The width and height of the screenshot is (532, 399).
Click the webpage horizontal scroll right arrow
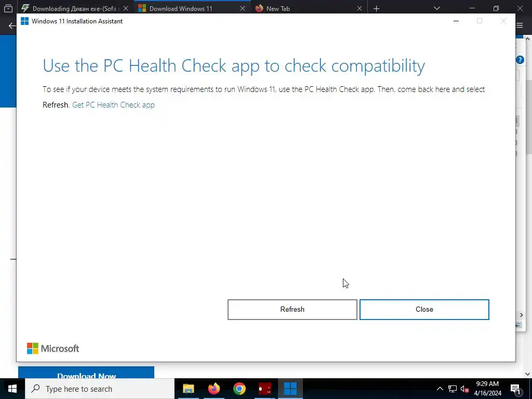click(x=521, y=315)
